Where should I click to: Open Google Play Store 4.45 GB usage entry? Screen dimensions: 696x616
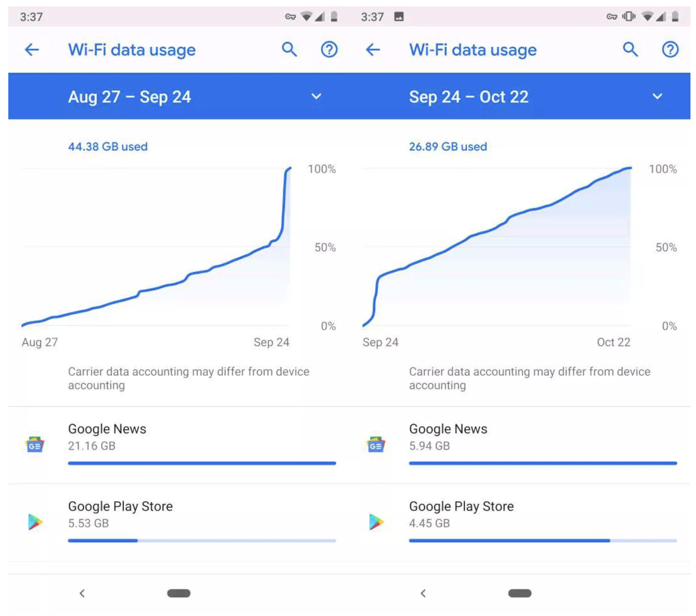pyautogui.click(x=520, y=523)
